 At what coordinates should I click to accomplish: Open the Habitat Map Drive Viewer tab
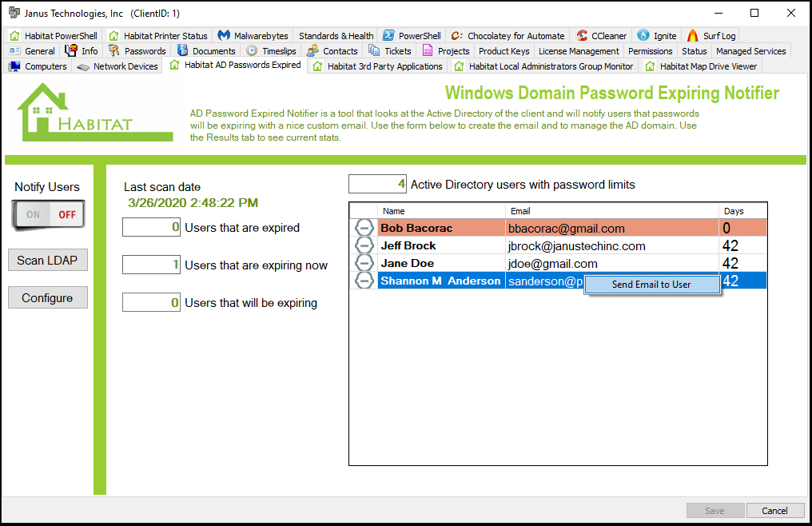(701, 66)
